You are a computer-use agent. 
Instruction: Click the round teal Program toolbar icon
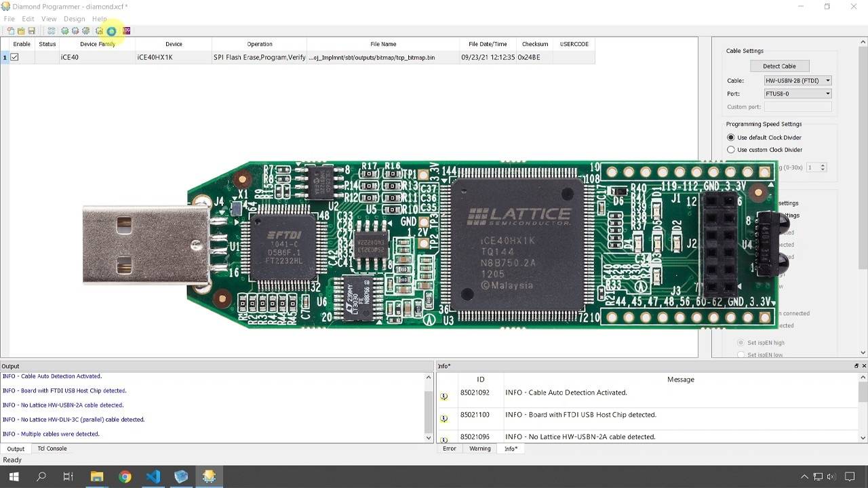click(111, 31)
